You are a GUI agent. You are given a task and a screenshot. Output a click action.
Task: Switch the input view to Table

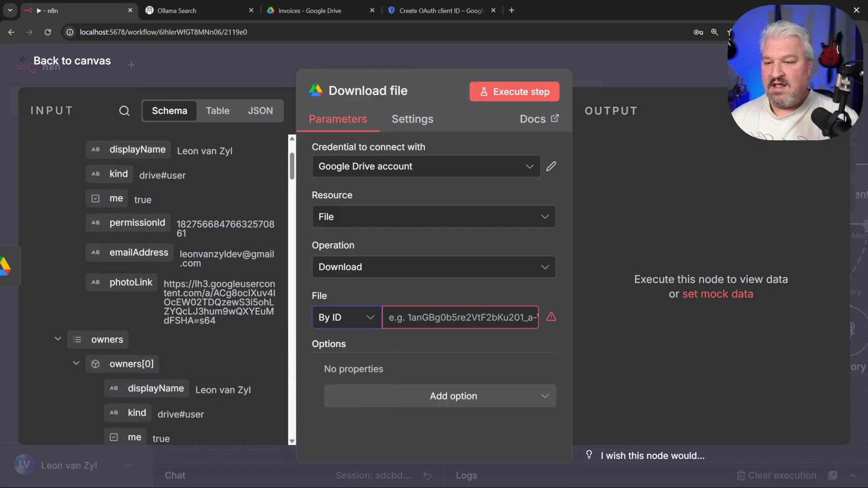[x=217, y=111]
